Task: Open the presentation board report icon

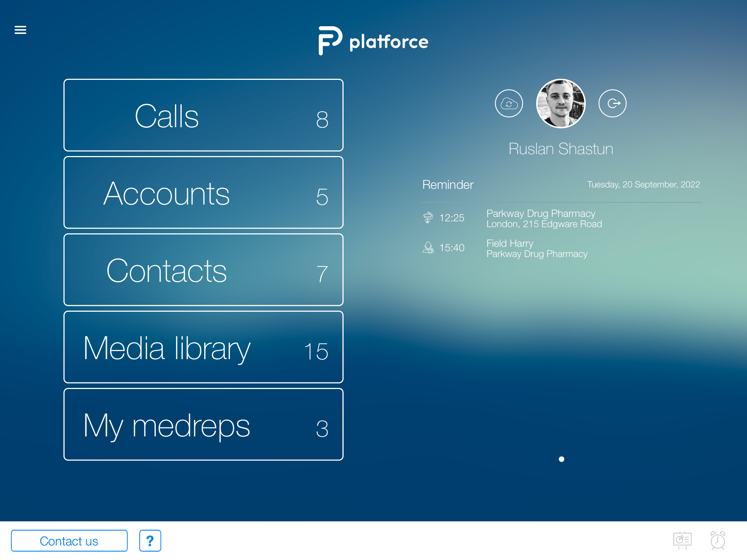Action: [682, 541]
